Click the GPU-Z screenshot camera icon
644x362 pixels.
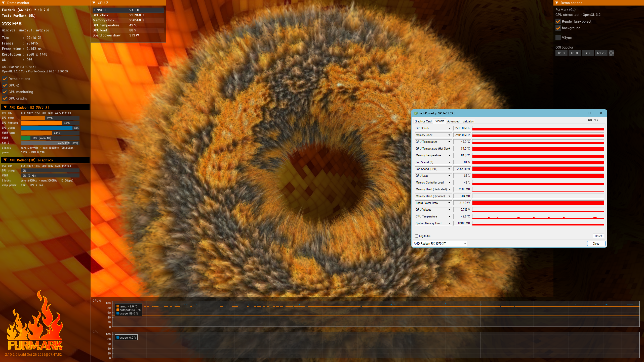(x=589, y=120)
